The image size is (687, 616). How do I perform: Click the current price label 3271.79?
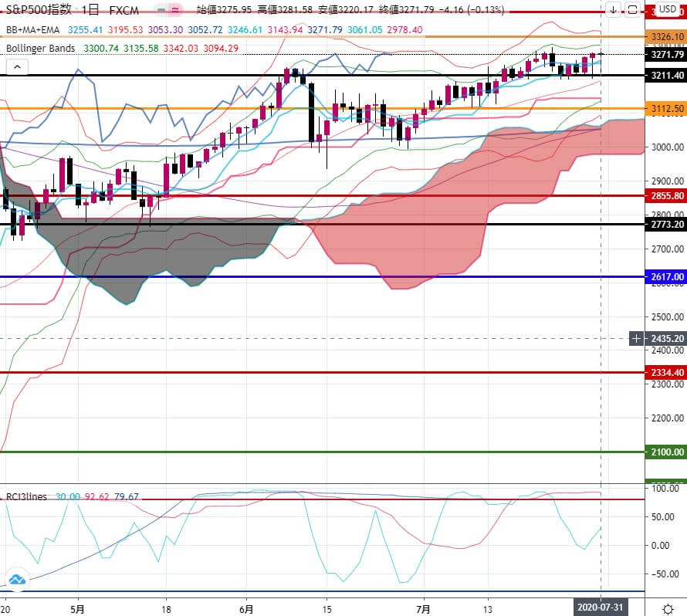click(666, 54)
